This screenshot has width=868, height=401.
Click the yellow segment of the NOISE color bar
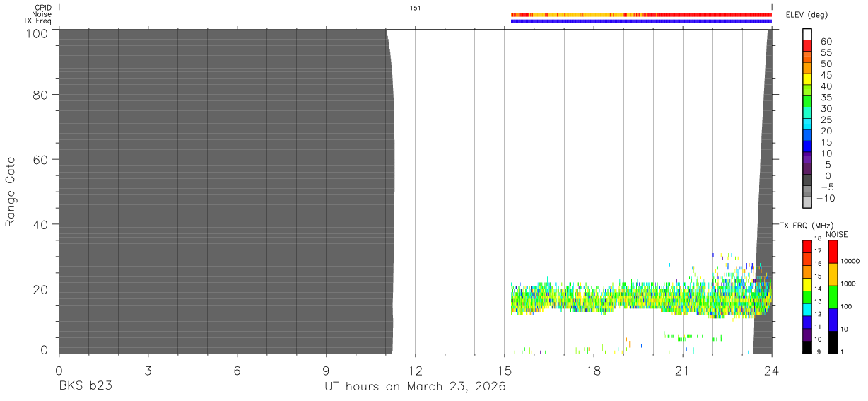(x=833, y=274)
